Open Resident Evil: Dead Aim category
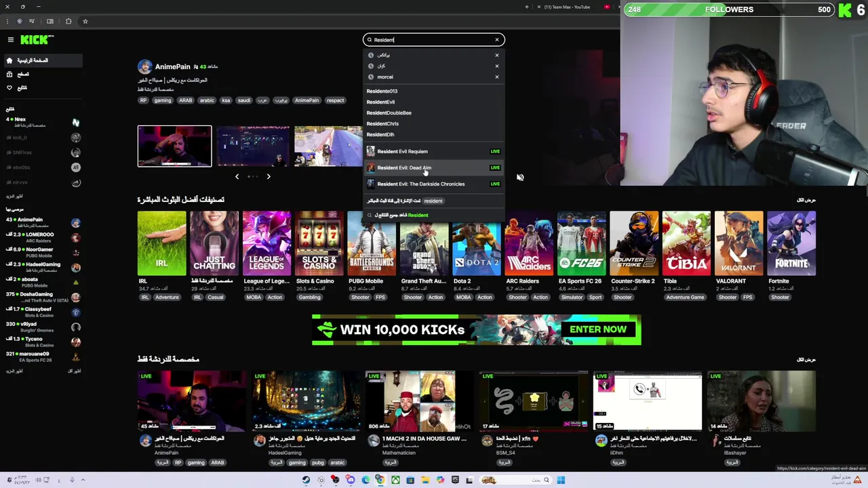Viewport: 868px width, 488px height. coord(434,167)
